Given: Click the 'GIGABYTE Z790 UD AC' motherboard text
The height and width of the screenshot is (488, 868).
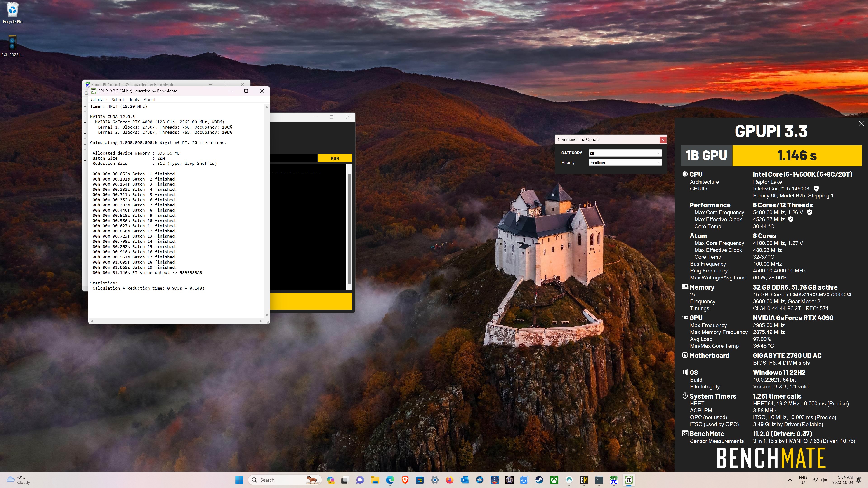Looking at the screenshot, I should [787, 356].
